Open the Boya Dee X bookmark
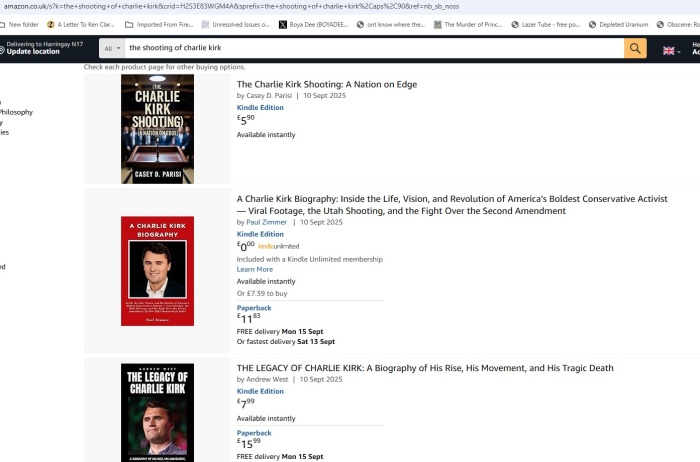The height and width of the screenshot is (462, 700). (x=313, y=25)
